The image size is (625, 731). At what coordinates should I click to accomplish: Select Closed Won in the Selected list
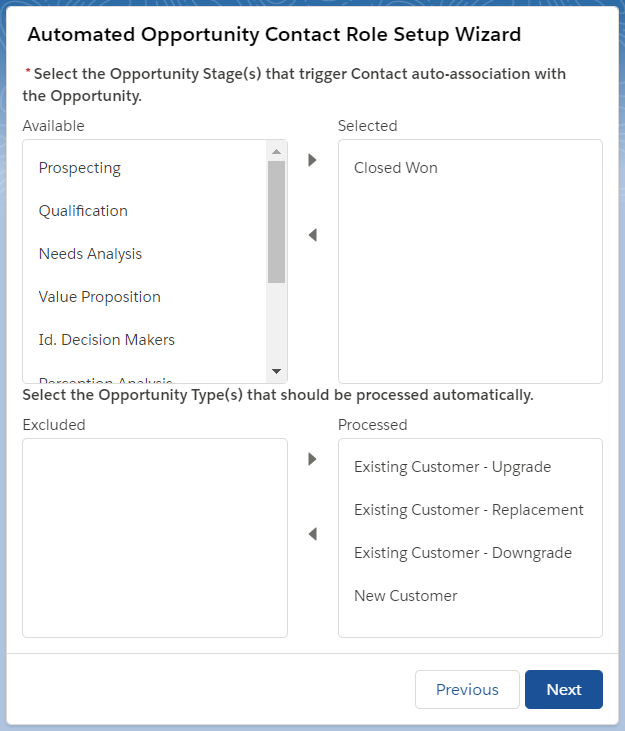[396, 168]
